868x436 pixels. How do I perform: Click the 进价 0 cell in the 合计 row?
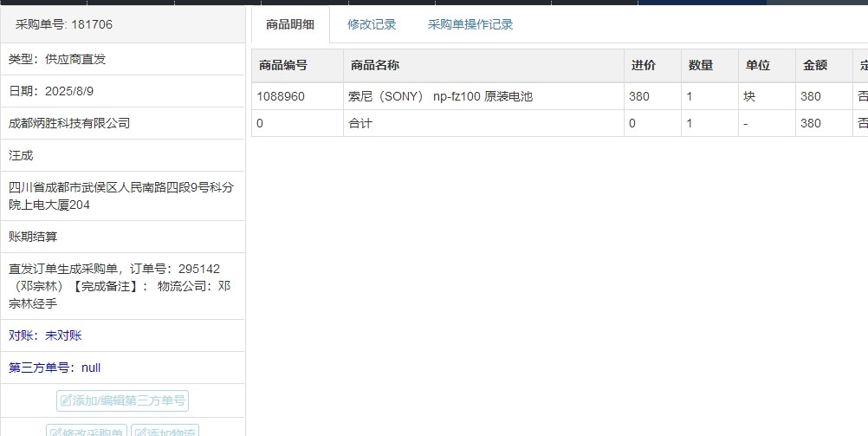point(652,123)
